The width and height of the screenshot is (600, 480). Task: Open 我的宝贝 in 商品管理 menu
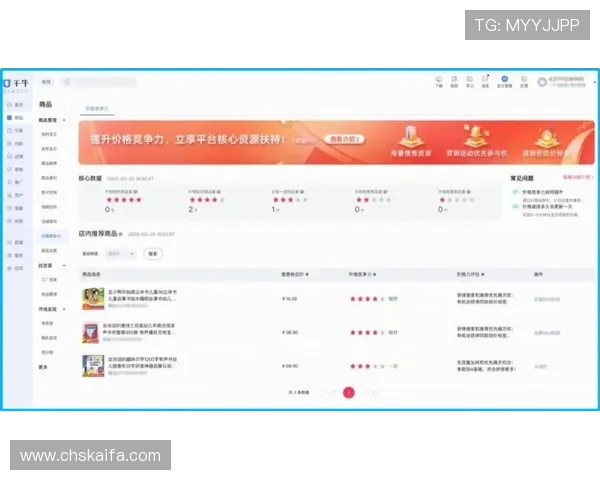pos(49,134)
